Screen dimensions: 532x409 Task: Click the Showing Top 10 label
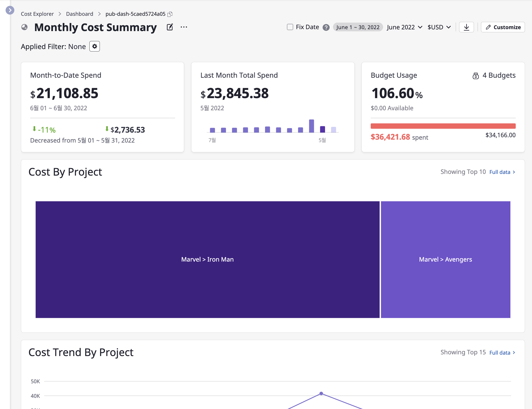(463, 172)
